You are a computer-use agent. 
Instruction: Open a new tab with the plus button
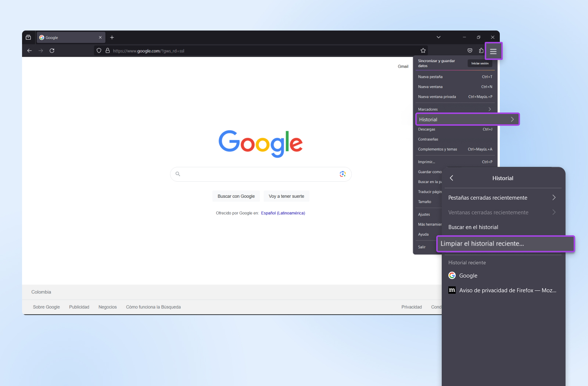[x=112, y=37]
